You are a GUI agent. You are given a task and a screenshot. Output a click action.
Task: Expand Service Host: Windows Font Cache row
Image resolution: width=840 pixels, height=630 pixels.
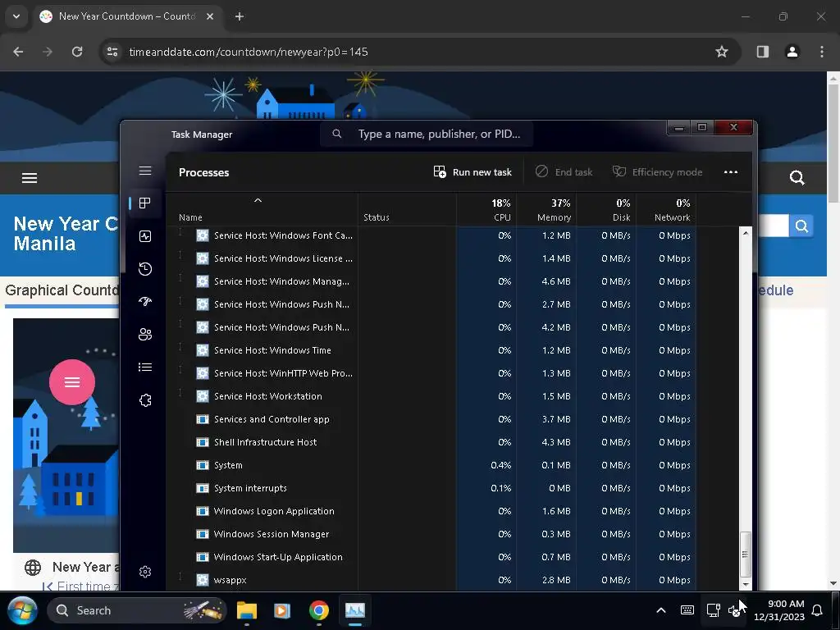point(180,231)
